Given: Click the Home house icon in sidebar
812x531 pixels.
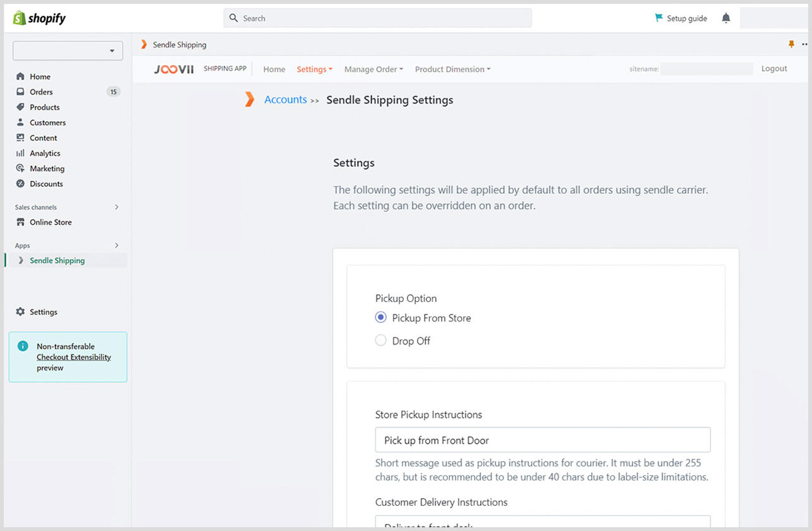Looking at the screenshot, I should pyautogui.click(x=20, y=76).
